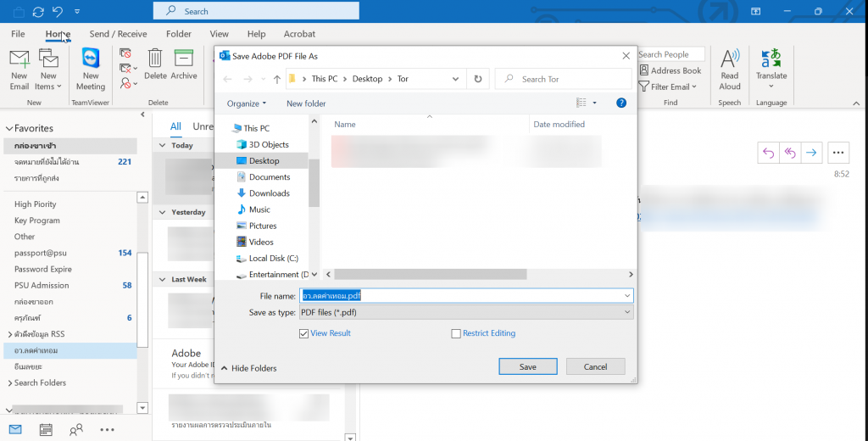The height and width of the screenshot is (441, 868).
Task: Open the Save as type dropdown
Action: click(x=466, y=312)
